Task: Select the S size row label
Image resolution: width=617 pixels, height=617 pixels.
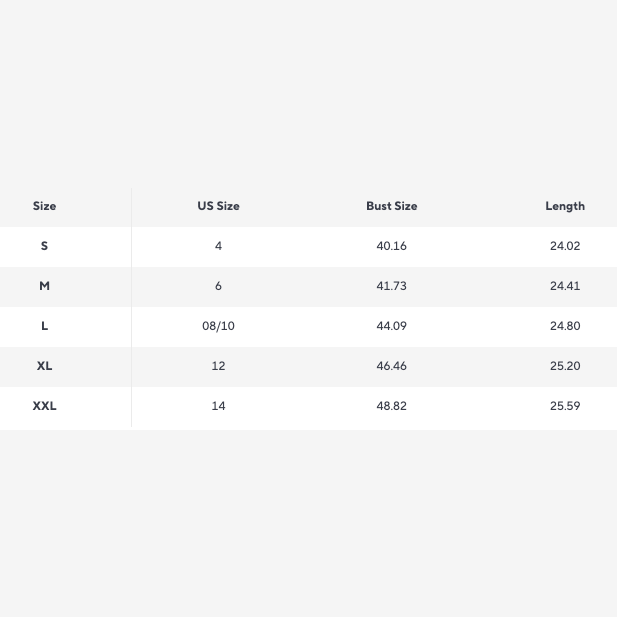Action: point(44,246)
